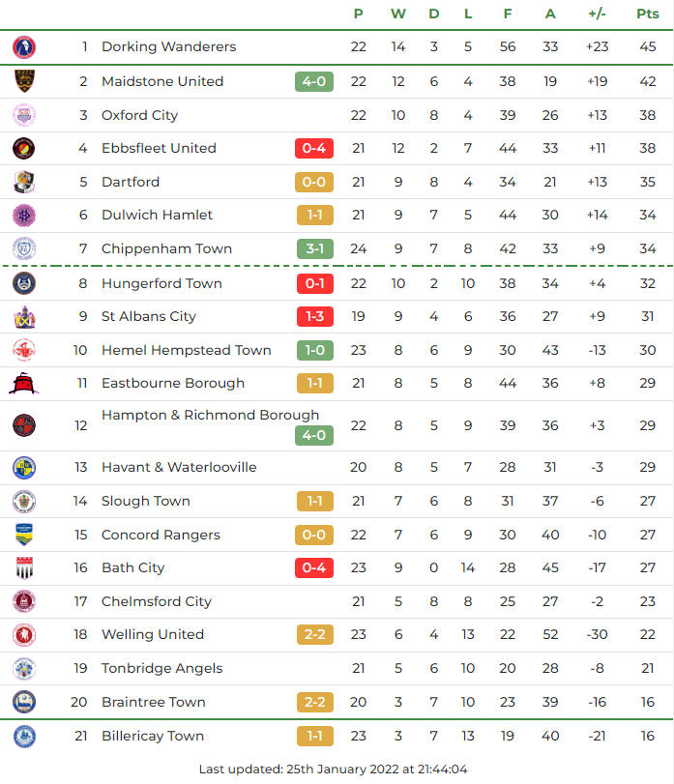Click the Havant & Waterlooville badge
The image size is (674, 784).
click(x=24, y=467)
